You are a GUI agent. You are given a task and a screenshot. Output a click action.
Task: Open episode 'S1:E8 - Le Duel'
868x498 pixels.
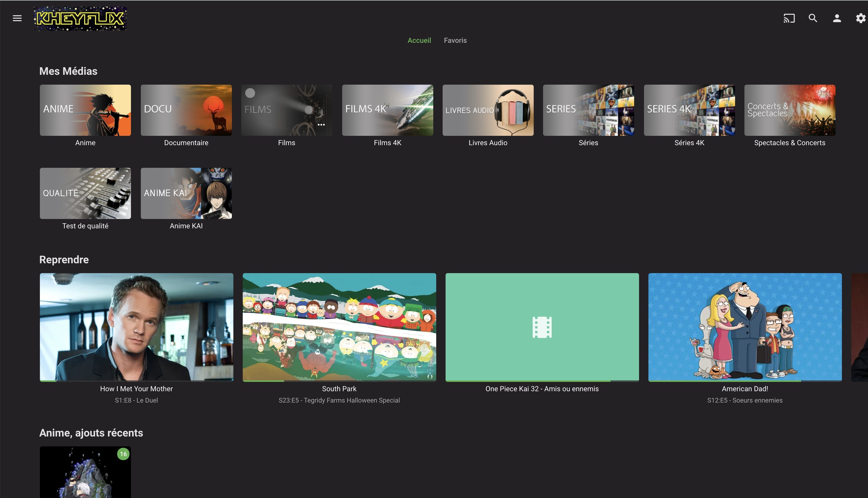point(136,400)
